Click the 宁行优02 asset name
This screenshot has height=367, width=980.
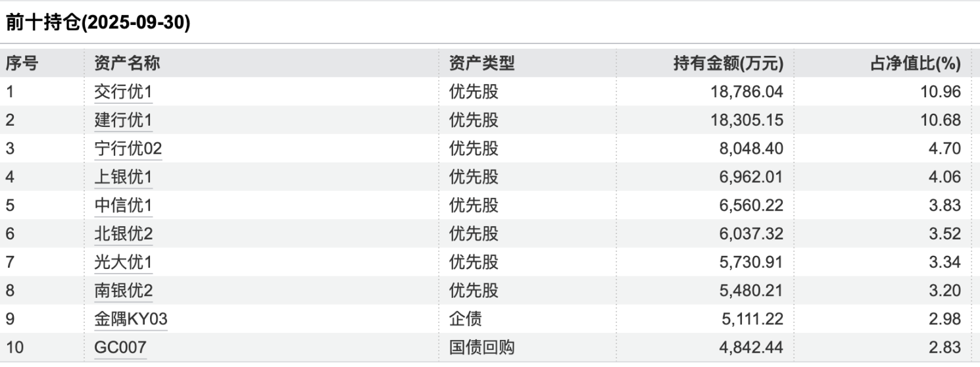[128, 149]
